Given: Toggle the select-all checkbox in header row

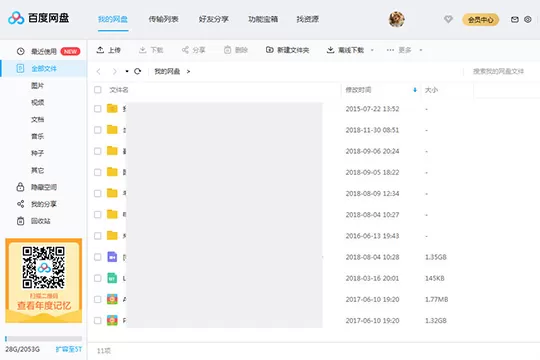Looking at the screenshot, I should coord(98,90).
